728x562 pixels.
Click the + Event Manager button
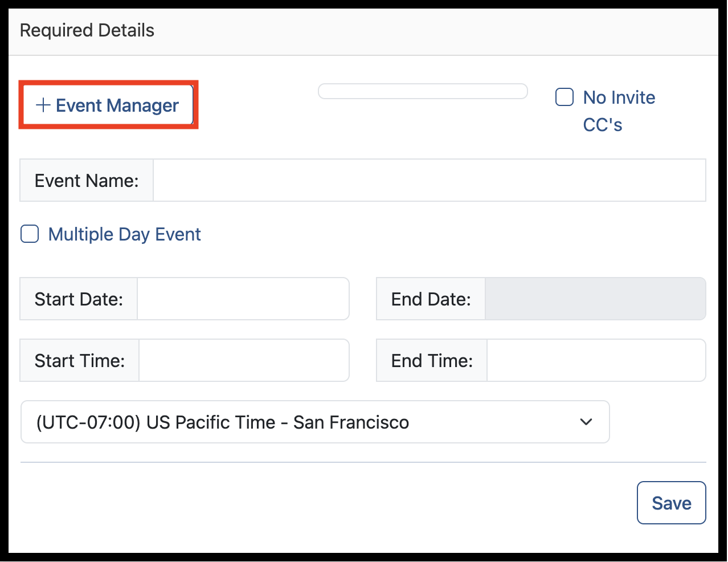(108, 105)
